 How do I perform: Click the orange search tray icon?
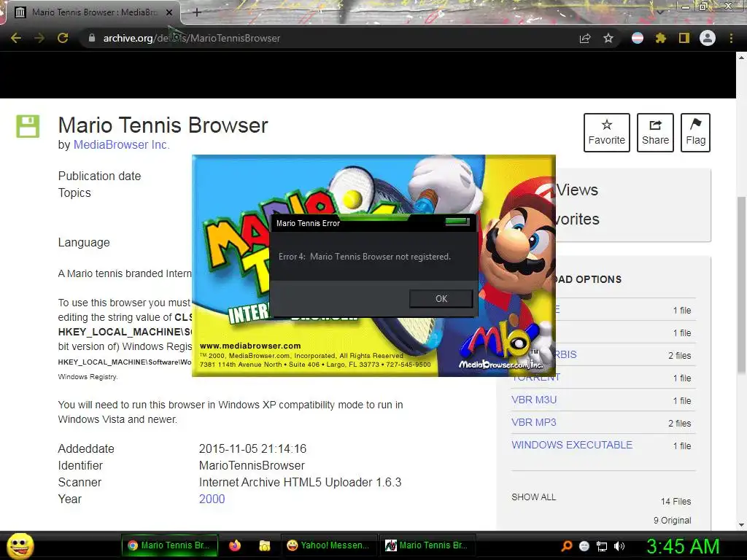pyautogui.click(x=566, y=546)
